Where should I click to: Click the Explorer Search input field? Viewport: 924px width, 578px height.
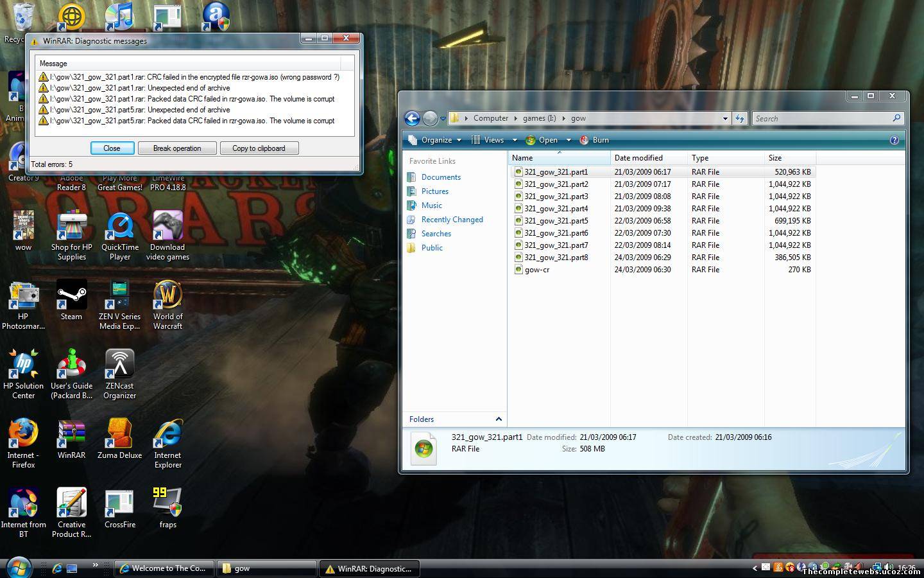pos(828,118)
